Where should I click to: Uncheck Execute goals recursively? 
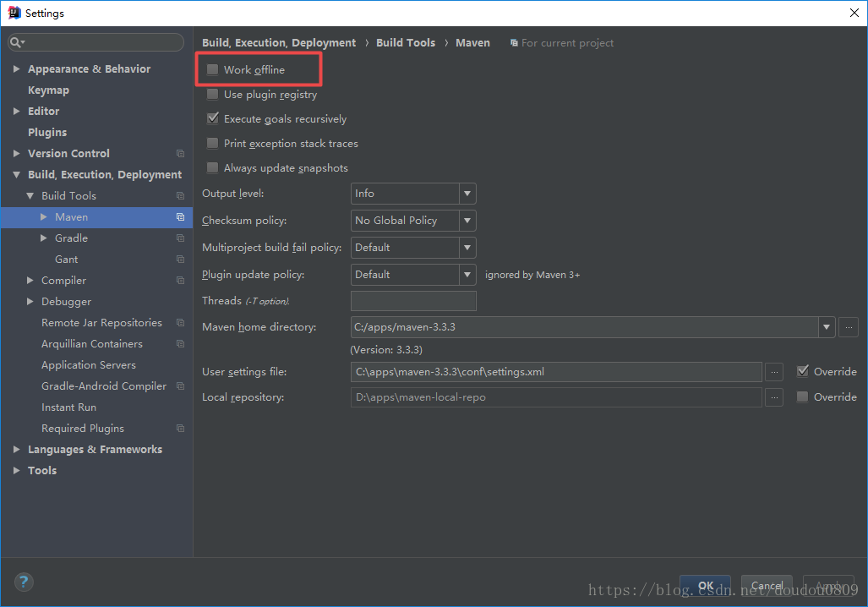(x=212, y=118)
